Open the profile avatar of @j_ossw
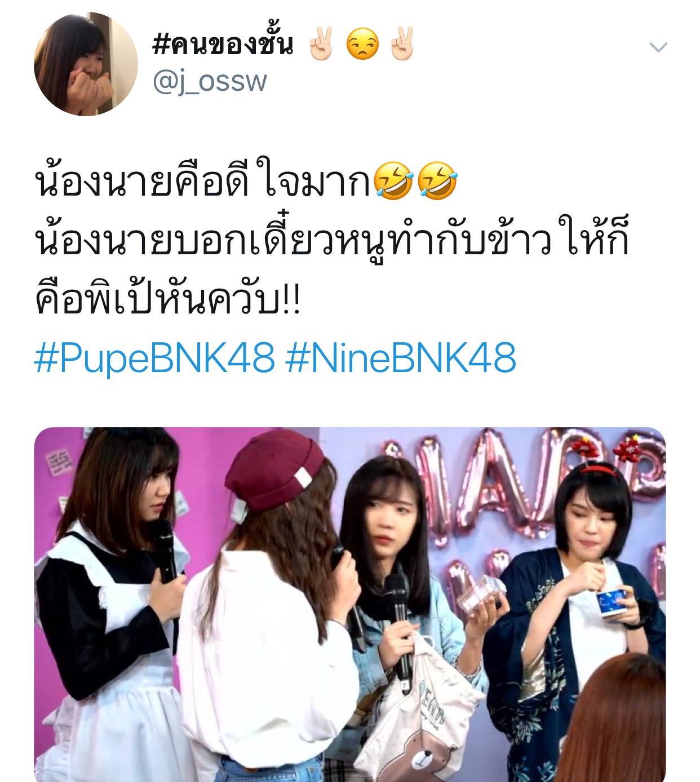 (86, 64)
